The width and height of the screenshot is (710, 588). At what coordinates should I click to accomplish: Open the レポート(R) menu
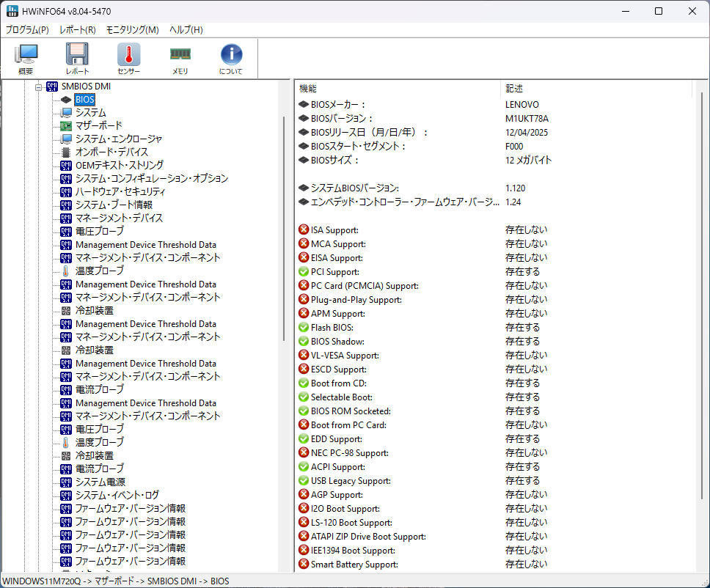point(77,30)
